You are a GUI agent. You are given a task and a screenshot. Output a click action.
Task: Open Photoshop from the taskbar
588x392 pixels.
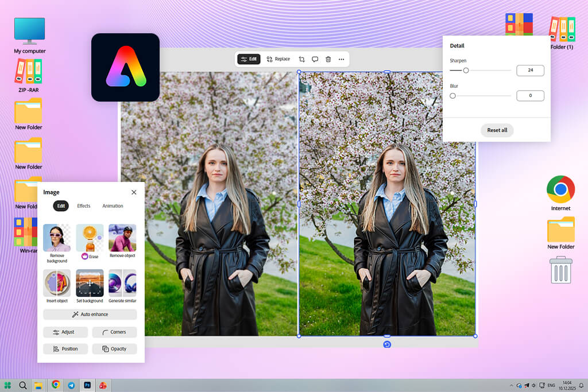click(87, 385)
